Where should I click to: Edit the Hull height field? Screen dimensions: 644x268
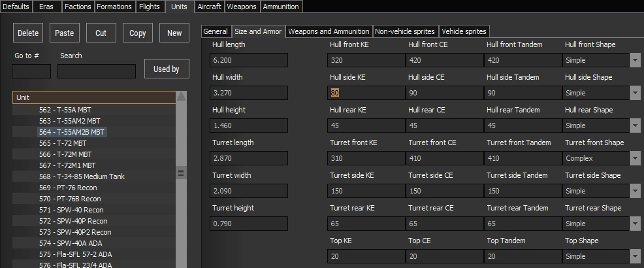pyautogui.click(x=248, y=126)
